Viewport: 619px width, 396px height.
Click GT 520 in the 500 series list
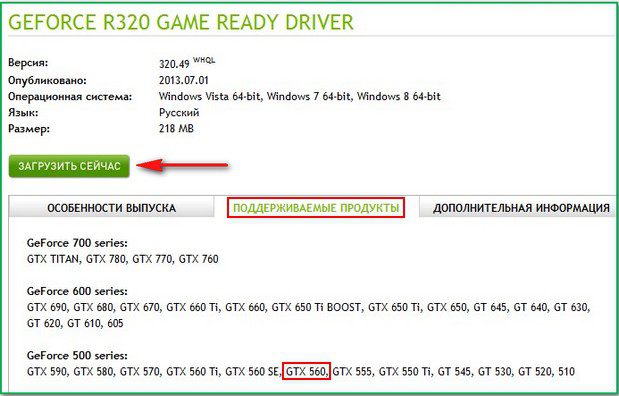tap(535, 372)
